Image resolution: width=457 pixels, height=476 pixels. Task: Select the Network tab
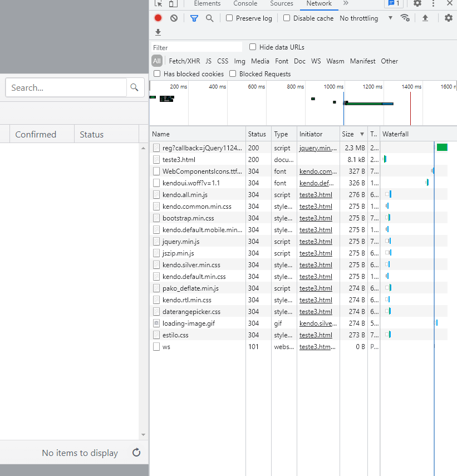click(319, 3)
